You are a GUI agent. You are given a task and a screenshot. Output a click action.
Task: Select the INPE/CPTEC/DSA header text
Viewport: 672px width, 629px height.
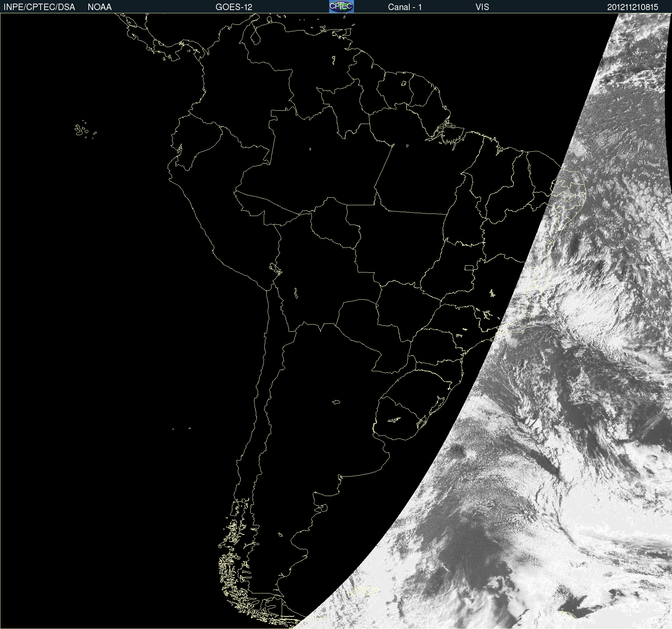(39, 7)
